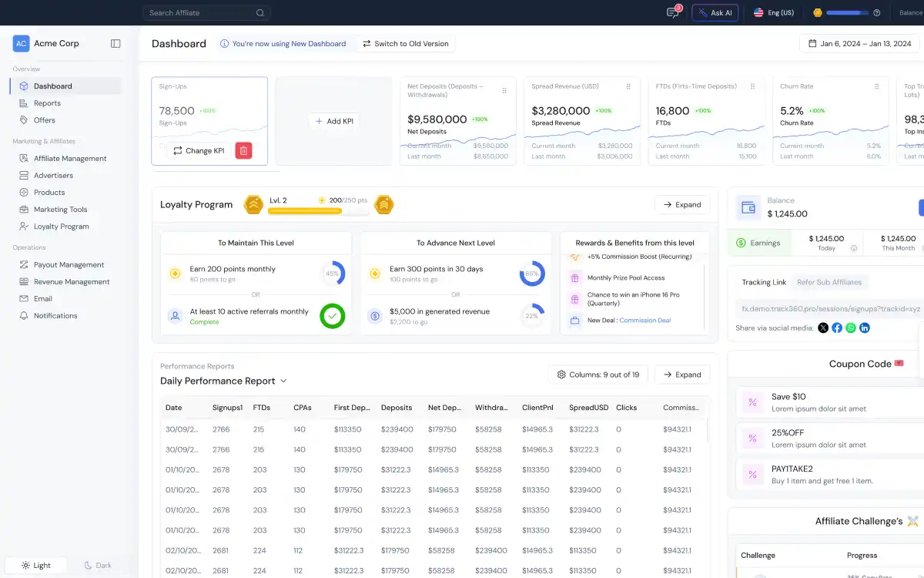Click the Change KPI button
Viewport: 924px width, 578px height.
pyautogui.click(x=199, y=151)
